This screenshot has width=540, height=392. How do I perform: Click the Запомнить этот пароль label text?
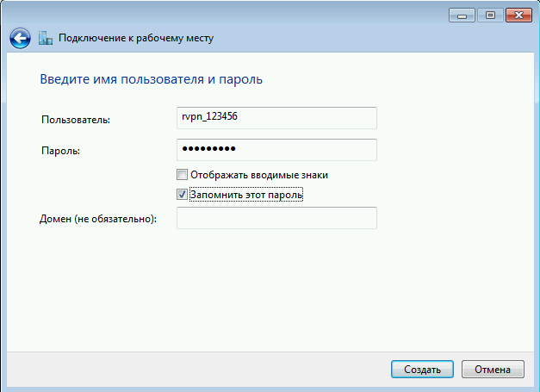(246, 195)
